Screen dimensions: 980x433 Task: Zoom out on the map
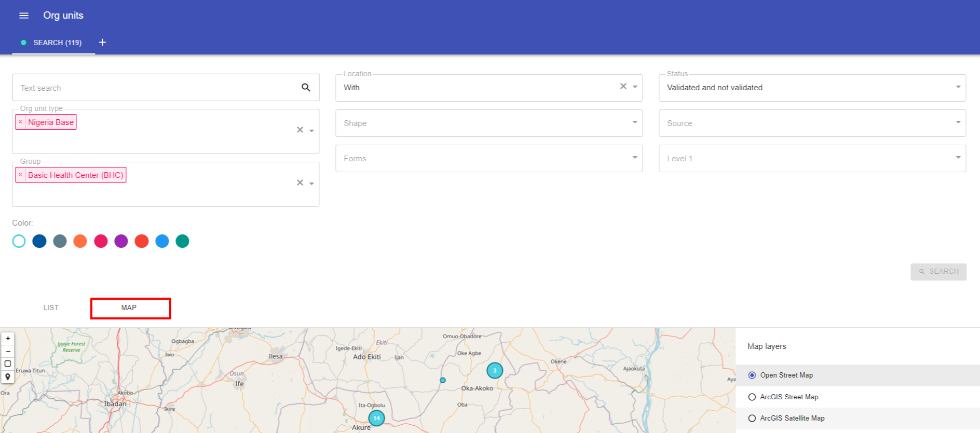click(x=8, y=351)
